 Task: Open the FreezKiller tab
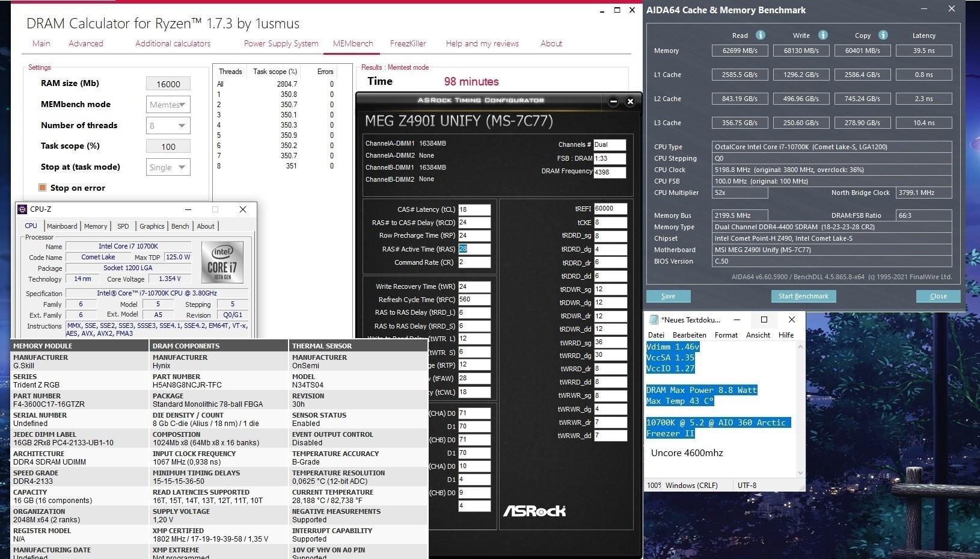(x=408, y=43)
